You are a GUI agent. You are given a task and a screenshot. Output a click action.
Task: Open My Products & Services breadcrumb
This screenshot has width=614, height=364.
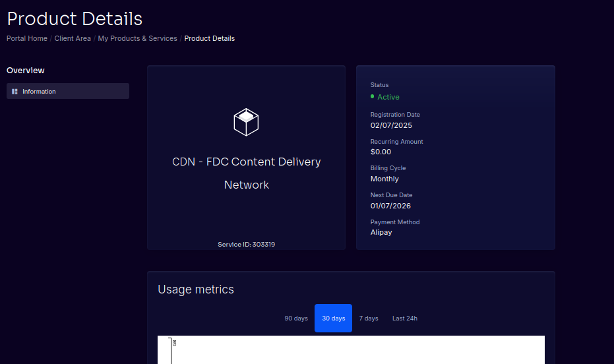click(137, 38)
